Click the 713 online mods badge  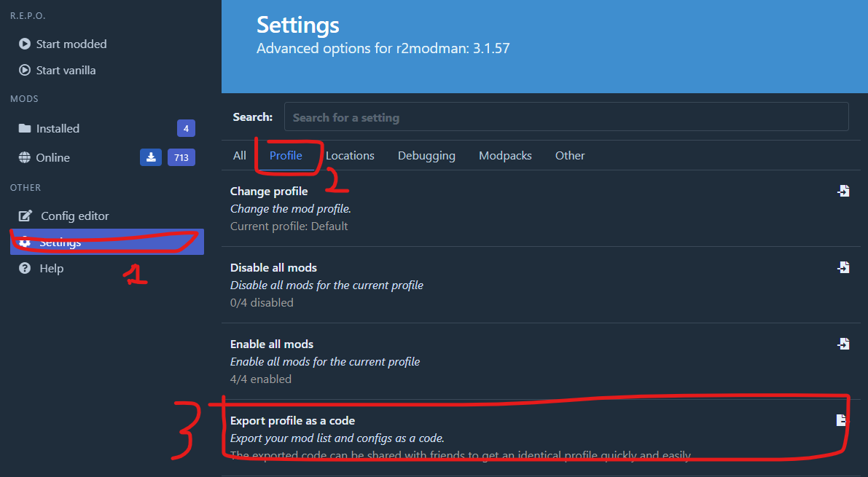pos(181,157)
